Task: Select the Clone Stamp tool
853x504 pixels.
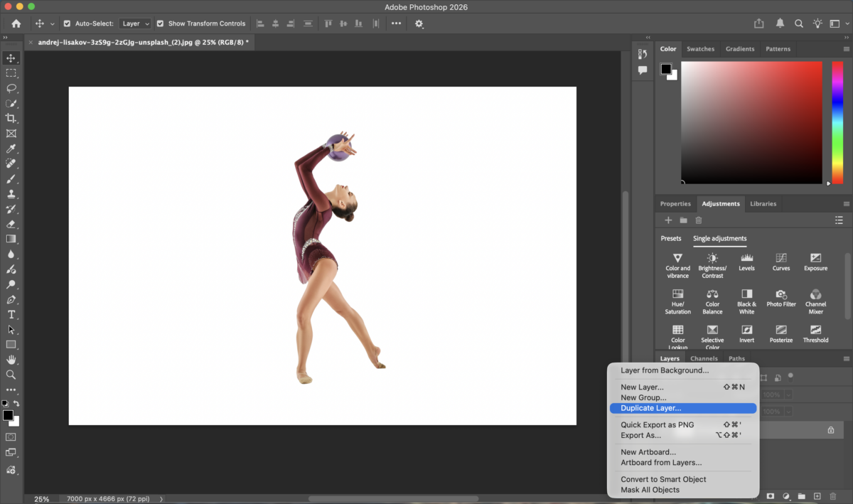Action: pyautogui.click(x=11, y=192)
